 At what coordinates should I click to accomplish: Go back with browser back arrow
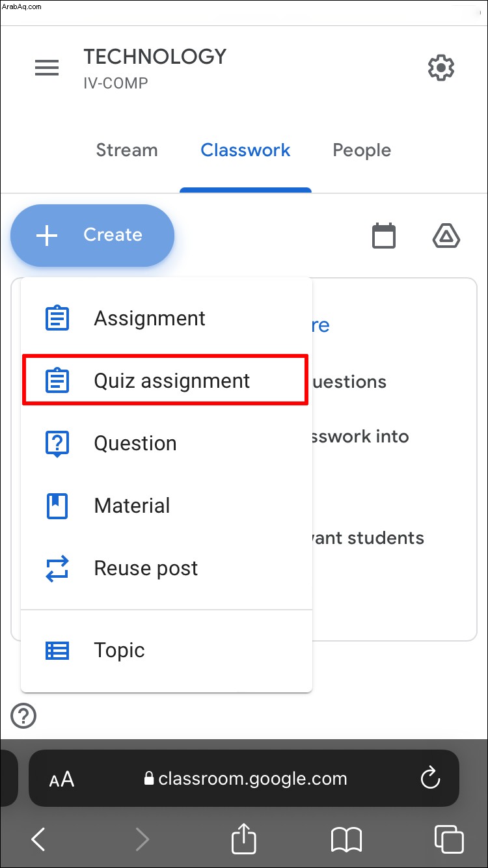click(x=38, y=839)
